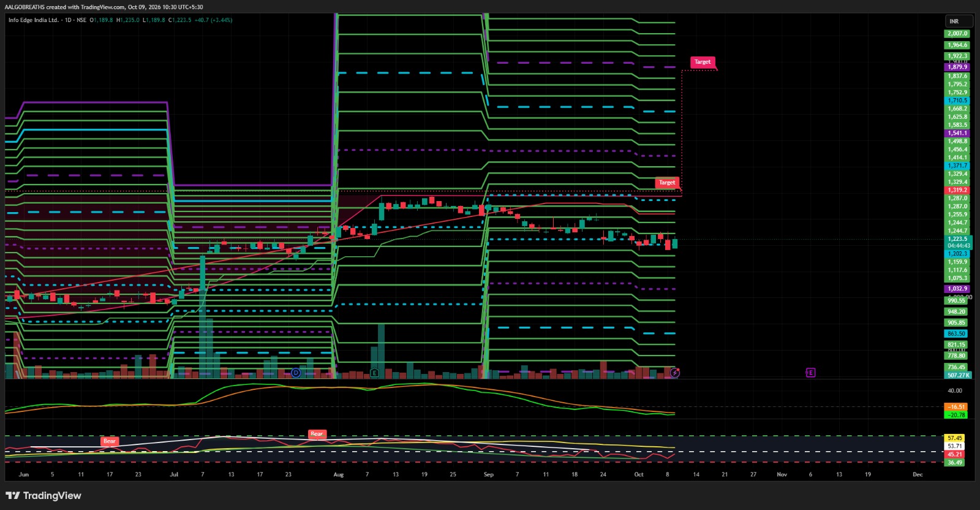Screen dimensions: 980x510
Task: Click the blue 1,371.7 price label
Action: (x=957, y=166)
